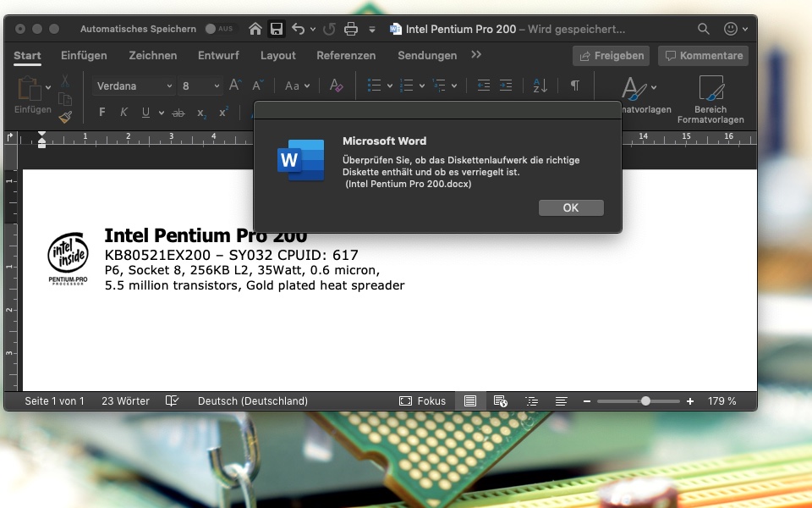Click OK in the Microsoft Word dialog

[571, 207]
